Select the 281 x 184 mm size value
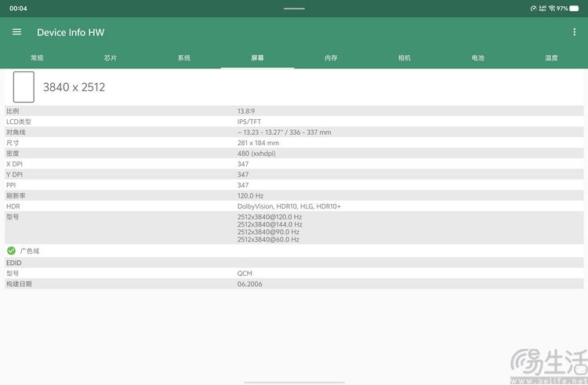 point(258,143)
